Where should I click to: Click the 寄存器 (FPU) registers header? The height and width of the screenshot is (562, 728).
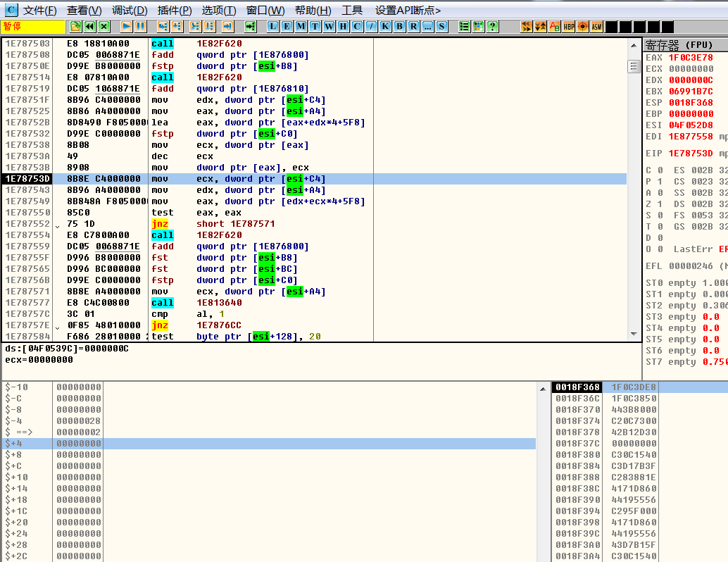tap(679, 45)
